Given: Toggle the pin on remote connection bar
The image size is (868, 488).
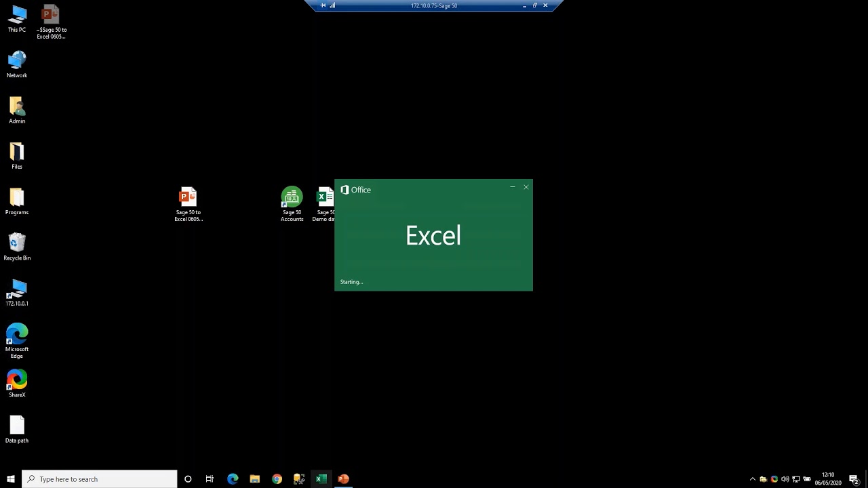Looking at the screenshot, I should pos(323,5).
